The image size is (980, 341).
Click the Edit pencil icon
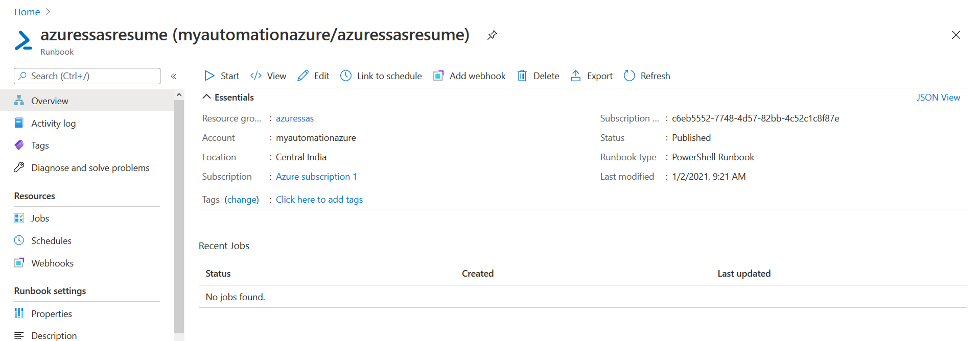303,76
